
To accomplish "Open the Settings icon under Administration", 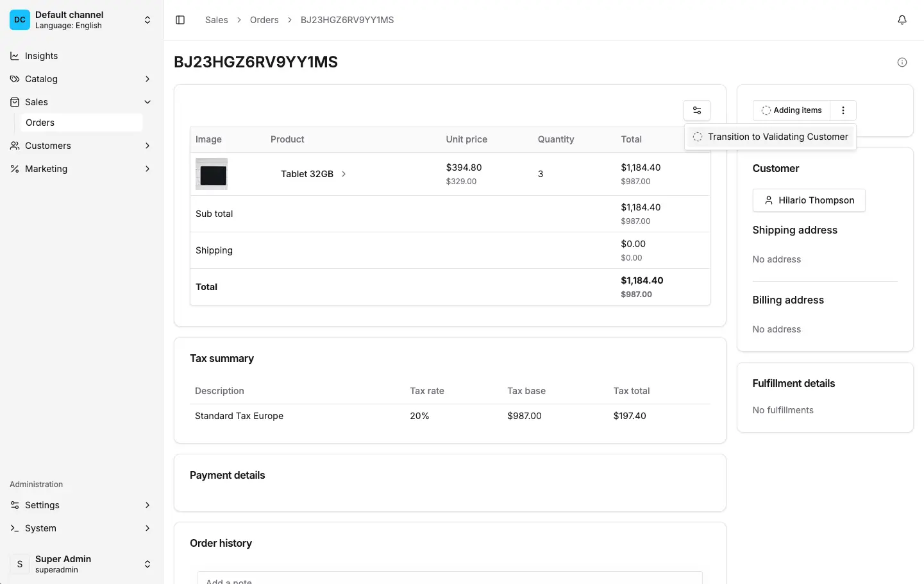I will [15, 505].
